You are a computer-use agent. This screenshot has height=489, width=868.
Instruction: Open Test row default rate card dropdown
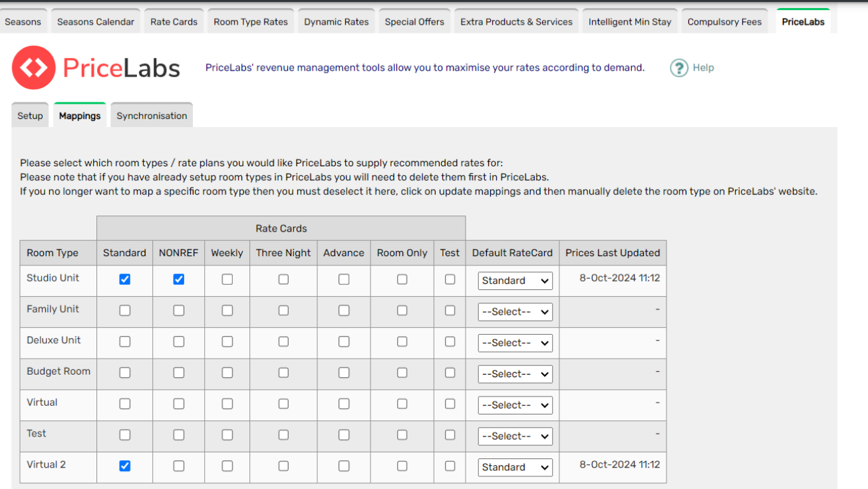(515, 436)
